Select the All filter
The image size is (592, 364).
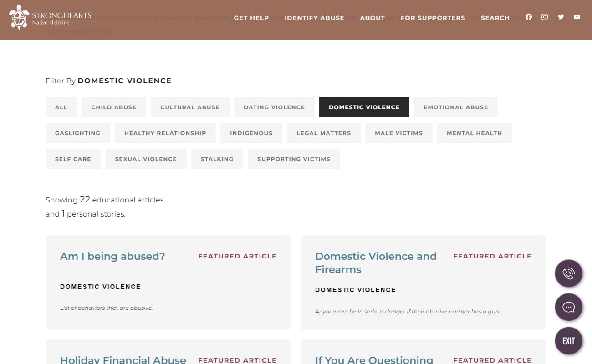61,107
